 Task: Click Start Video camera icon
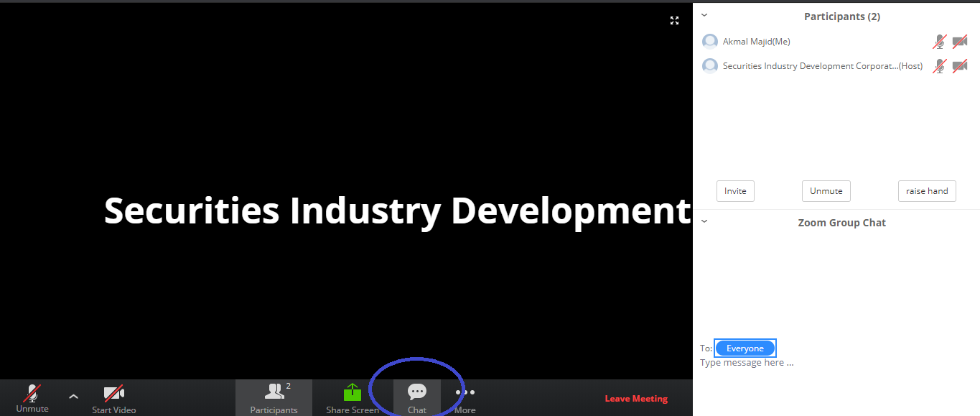point(113,393)
